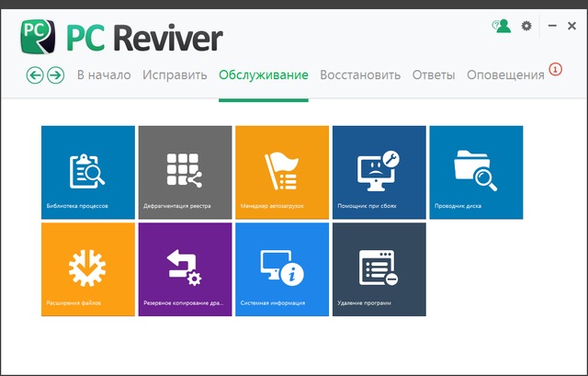Close the PC Reviver window
Viewport: 588px width, 376px height.
tap(571, 26)
